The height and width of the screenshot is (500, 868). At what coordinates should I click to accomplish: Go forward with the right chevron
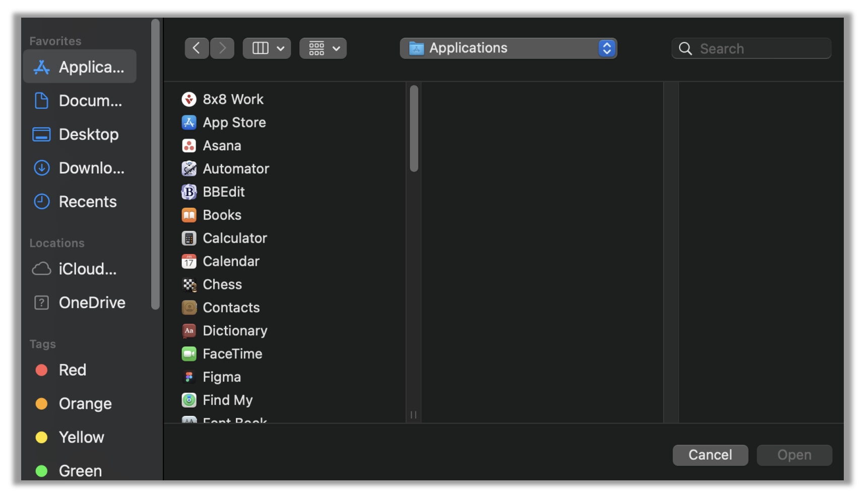pyautogui.click(x=222, y=48)
